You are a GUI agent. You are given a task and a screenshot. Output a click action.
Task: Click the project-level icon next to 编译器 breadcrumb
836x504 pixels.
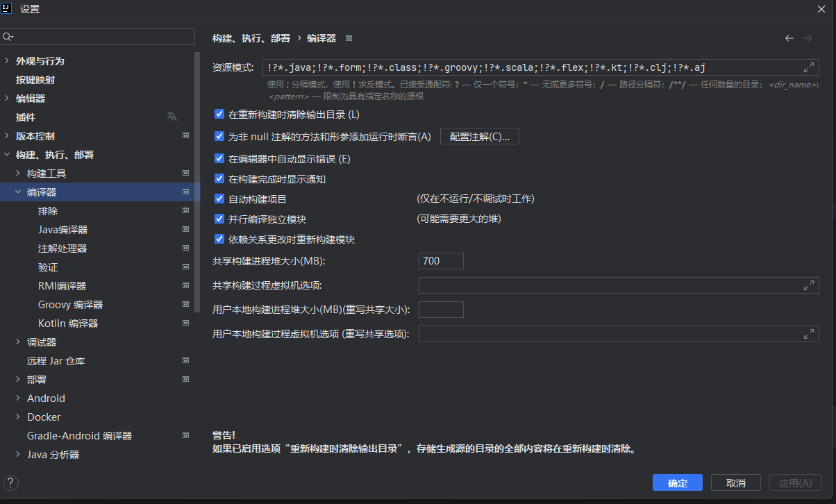349,38
